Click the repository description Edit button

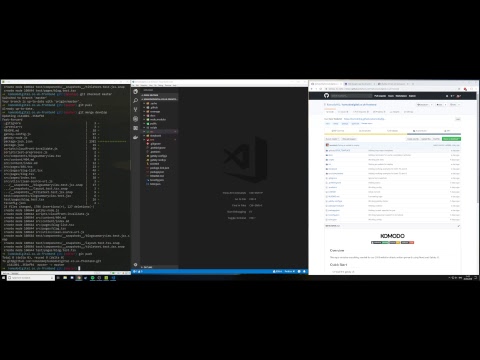458,119
